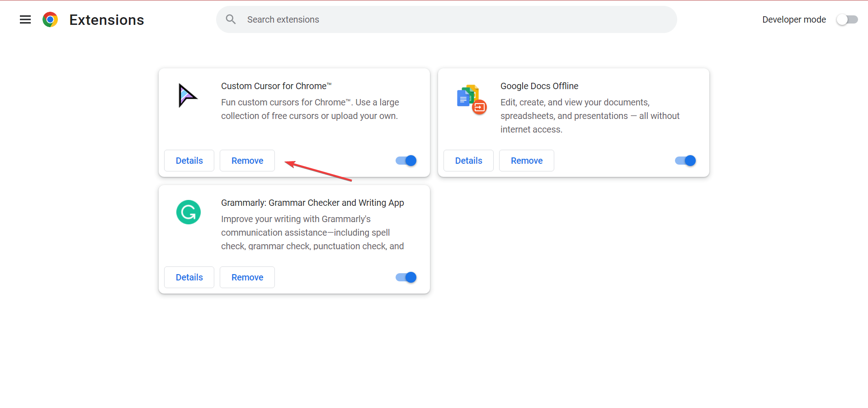Screen dimensions: 868x408
Task: Click the 'Google Docs Offline' title
Action: [539, 86]
